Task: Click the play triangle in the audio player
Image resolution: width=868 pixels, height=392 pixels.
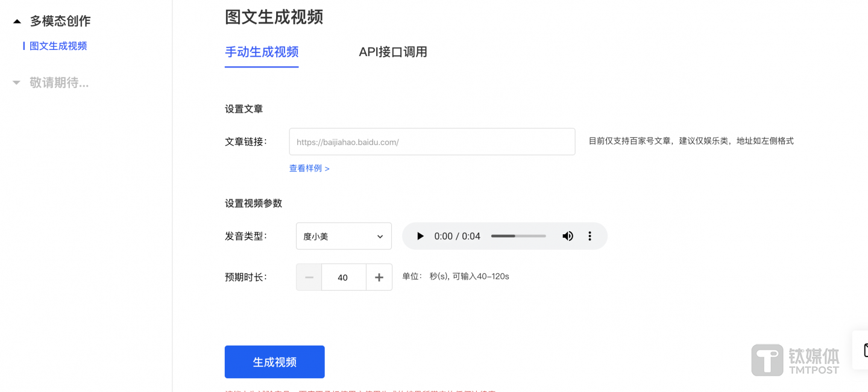Action: (420, 235)
